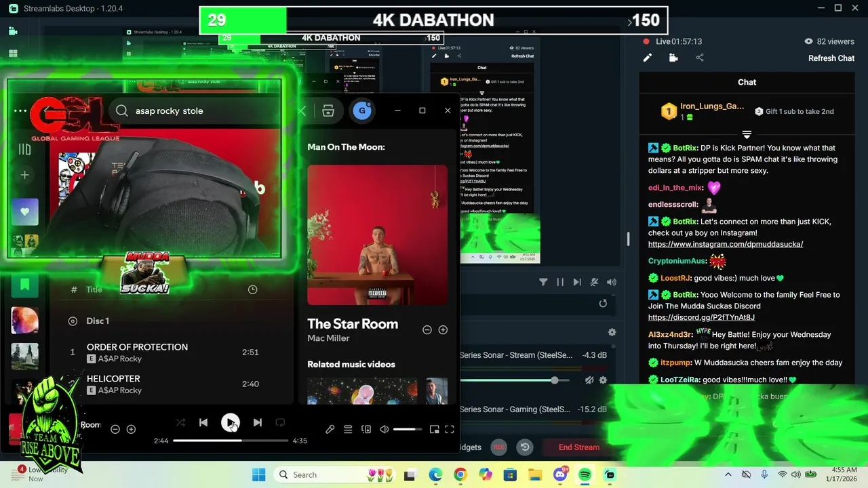868x488 pixels.
Task: Mute event notifications bell icon
Action: (594, 282)
